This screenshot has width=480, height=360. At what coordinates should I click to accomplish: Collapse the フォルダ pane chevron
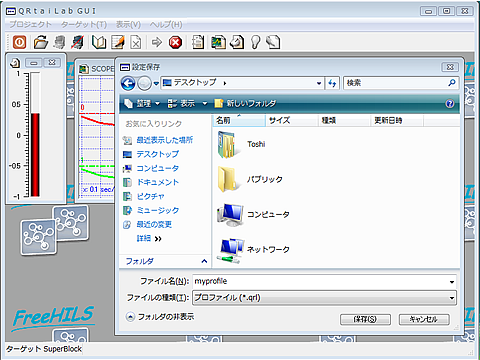click(x=204, y=261)
